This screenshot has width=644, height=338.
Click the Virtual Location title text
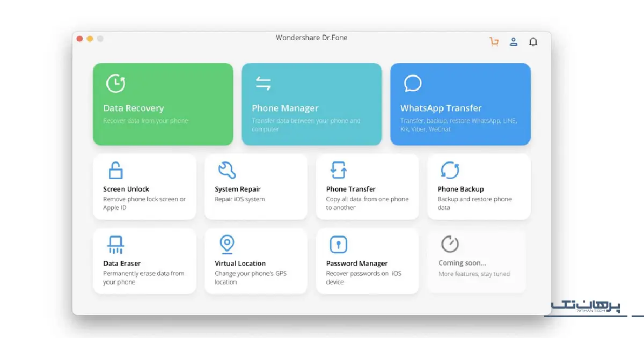click(240, 263)
